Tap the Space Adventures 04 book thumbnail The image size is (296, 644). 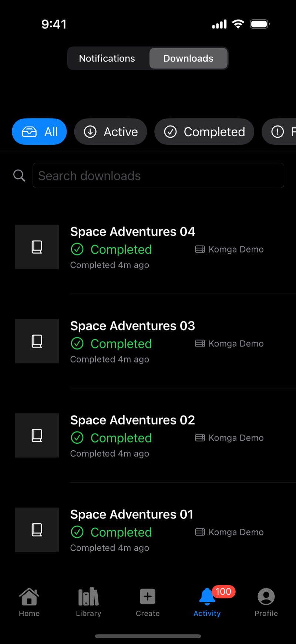pyautogui.click(x=37, y=247)
